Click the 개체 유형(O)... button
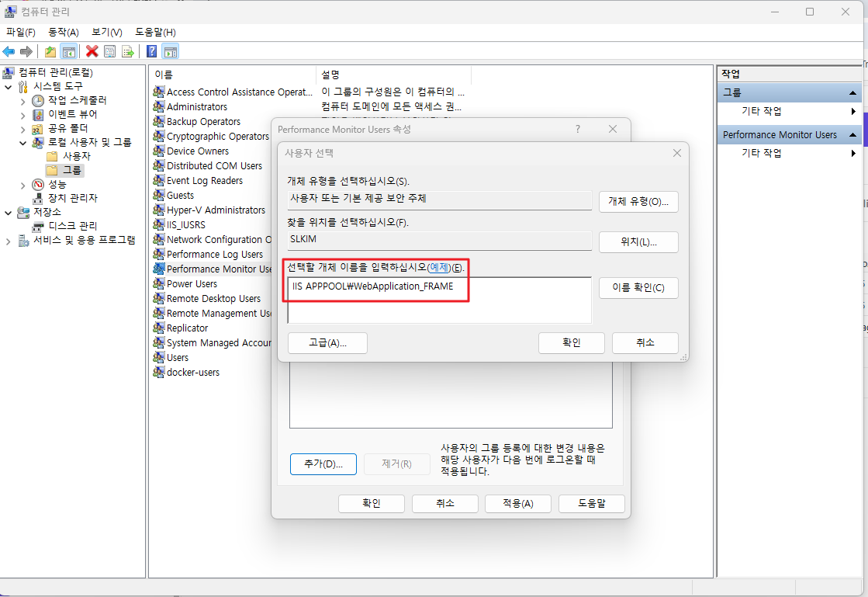The height and width of the screenshot is (597, 868). tap(638, 201)
